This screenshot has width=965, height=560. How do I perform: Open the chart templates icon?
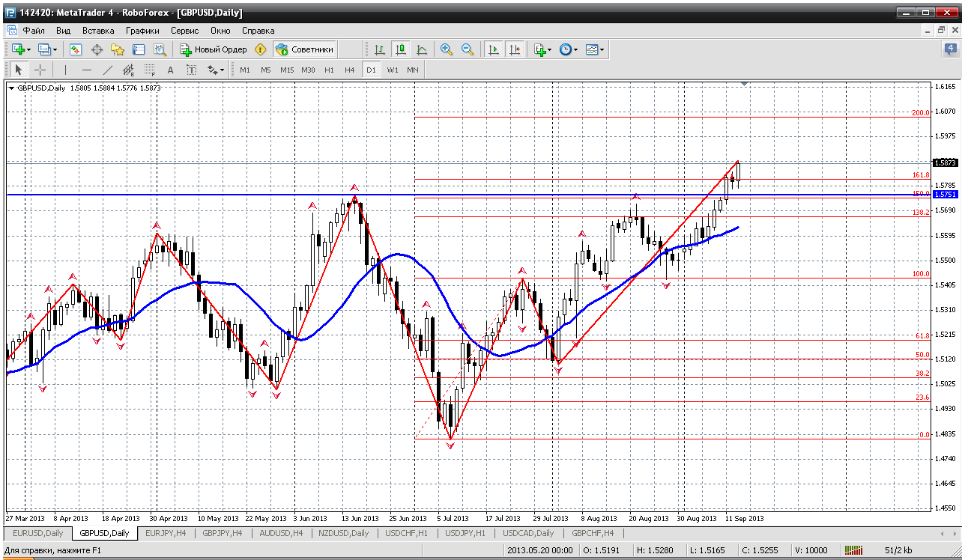coord(592,49)
